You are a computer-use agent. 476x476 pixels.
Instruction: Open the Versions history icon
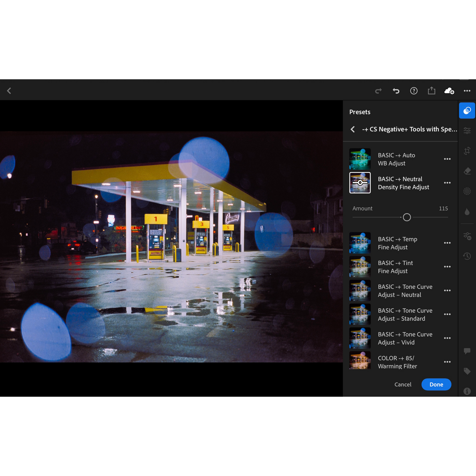[x=467, y=256]
